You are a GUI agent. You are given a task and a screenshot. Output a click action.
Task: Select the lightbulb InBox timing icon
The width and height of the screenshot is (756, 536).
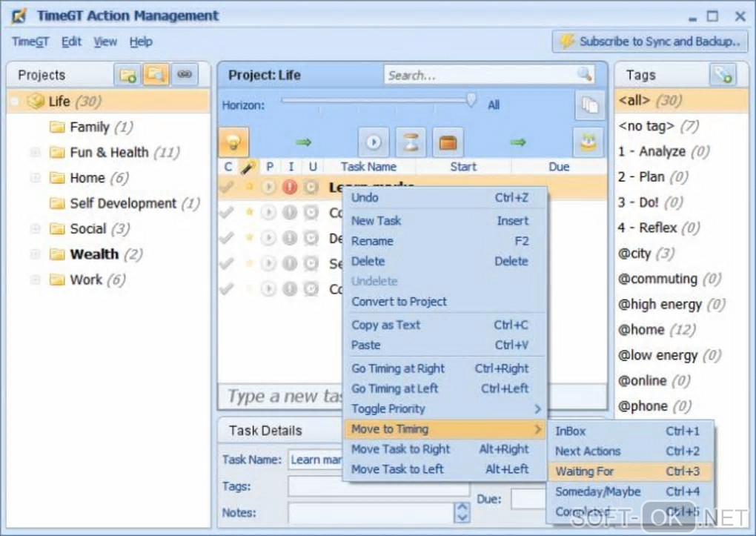[233, 142]
